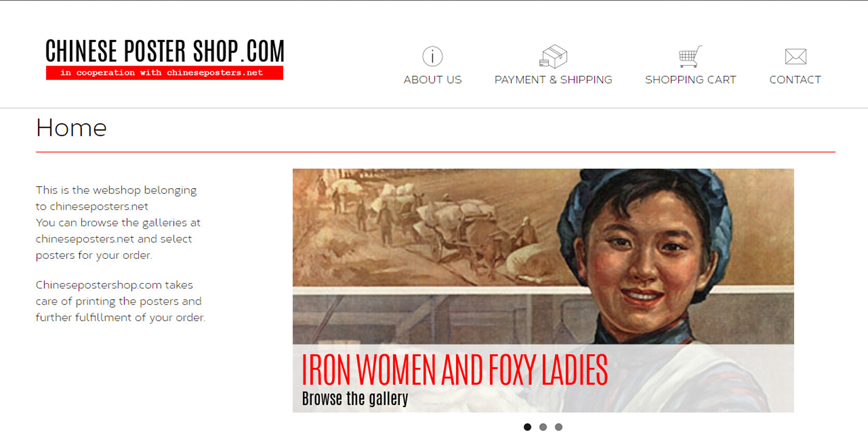Click the webshop description paragraph
Image resolution: width=868 pixels, height=445 pixels.
tap(118, 222)
